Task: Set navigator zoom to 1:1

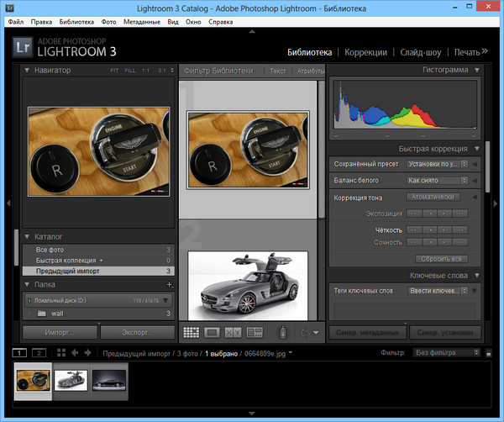Action: tap(146, 71)
